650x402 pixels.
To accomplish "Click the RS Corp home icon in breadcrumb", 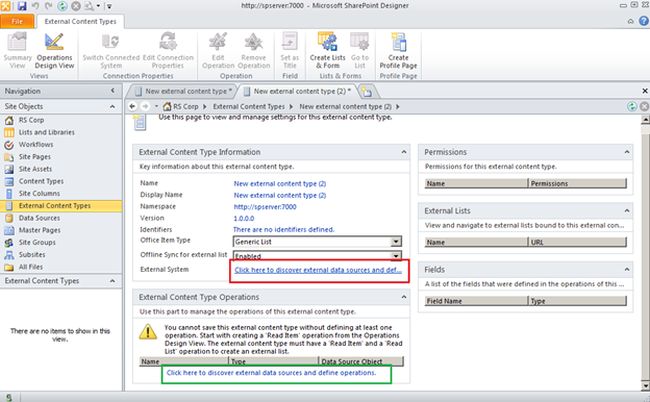I will click(x=167, y=107).
